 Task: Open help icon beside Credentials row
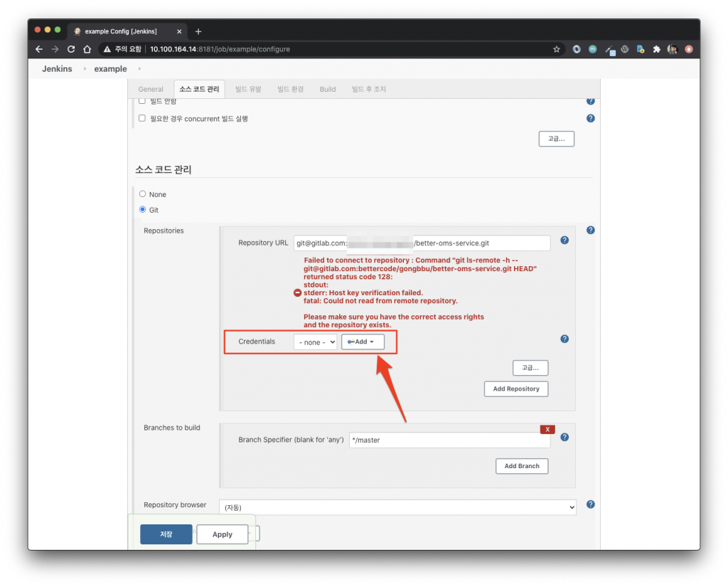click(x=564, y=339)
